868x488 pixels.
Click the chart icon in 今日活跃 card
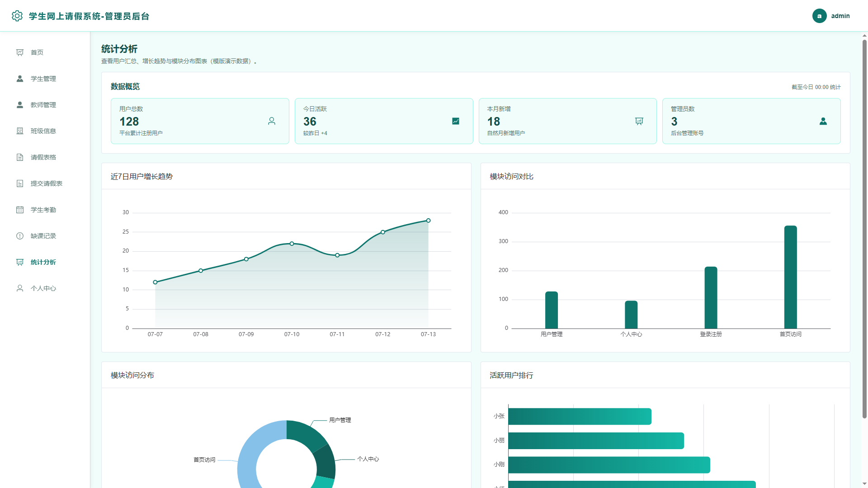click(456, 121)
